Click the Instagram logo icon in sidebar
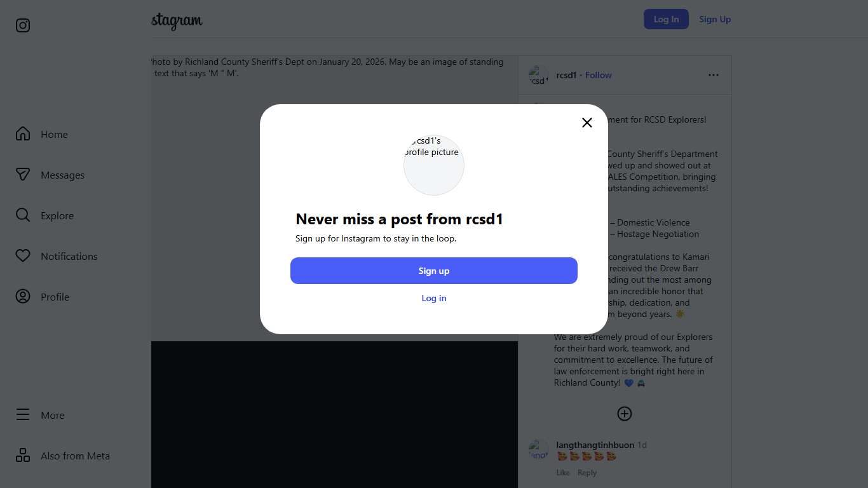 click(23, 25)
